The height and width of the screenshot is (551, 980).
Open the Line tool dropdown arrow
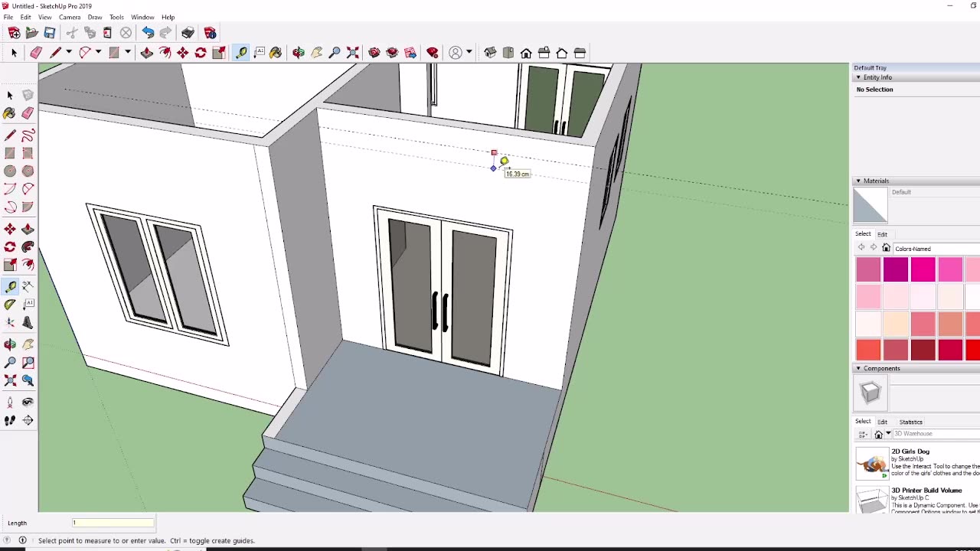pyautogui.click(x=69, y=52)
